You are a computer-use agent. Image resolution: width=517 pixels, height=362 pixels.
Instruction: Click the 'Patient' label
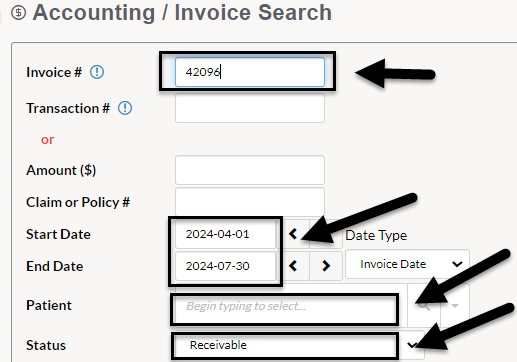[49, 305]
